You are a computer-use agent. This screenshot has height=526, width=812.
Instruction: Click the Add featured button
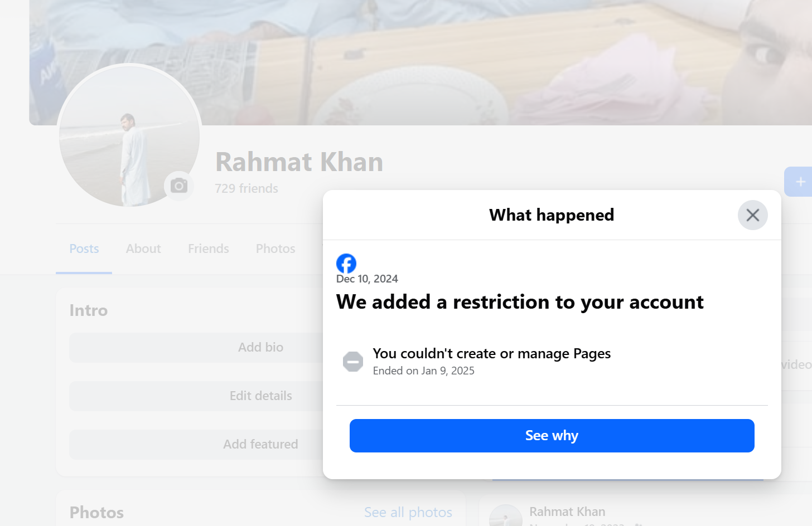point(196,445)
